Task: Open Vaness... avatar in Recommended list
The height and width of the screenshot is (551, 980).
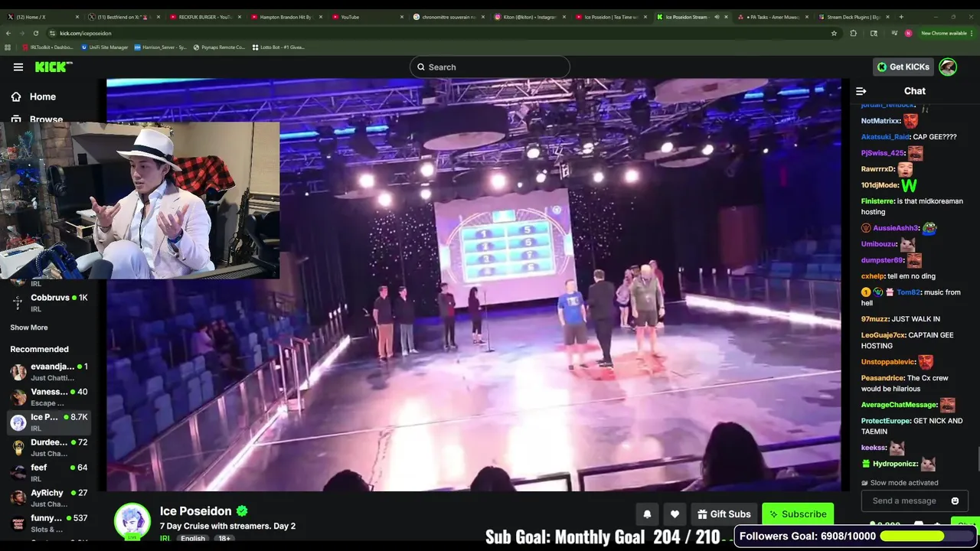Action: [18, 397]
